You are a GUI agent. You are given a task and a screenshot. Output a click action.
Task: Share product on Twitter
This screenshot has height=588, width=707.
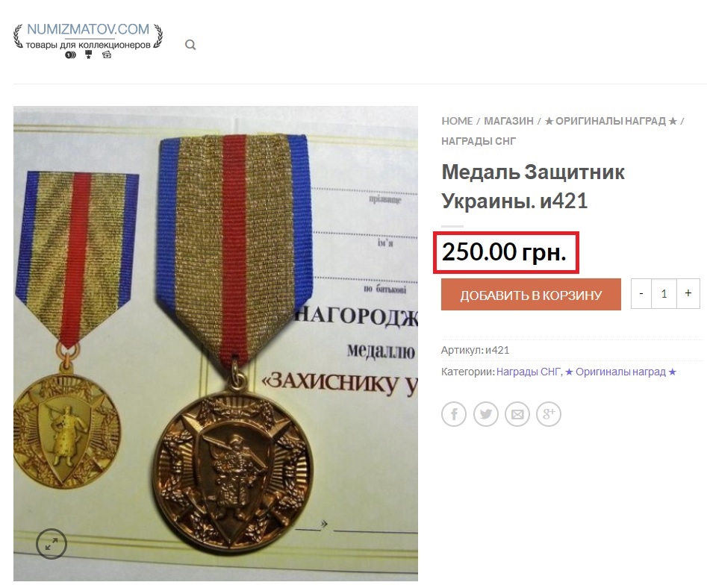click(485, 413)
